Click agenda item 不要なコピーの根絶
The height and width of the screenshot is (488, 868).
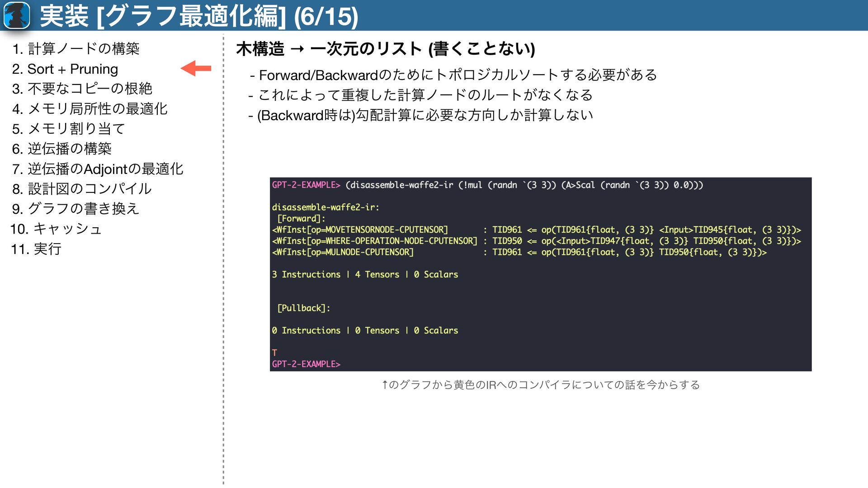pyautogui.click(x=82, y=89)
